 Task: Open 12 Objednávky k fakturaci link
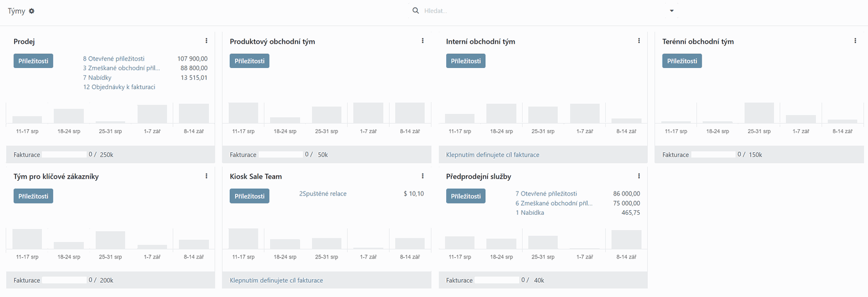click(x=119, y=87)
